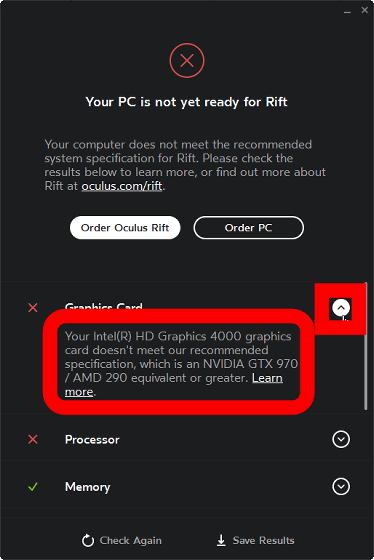Click the Order Oculus Rift button
374x560 pixels.
[125, 228]
